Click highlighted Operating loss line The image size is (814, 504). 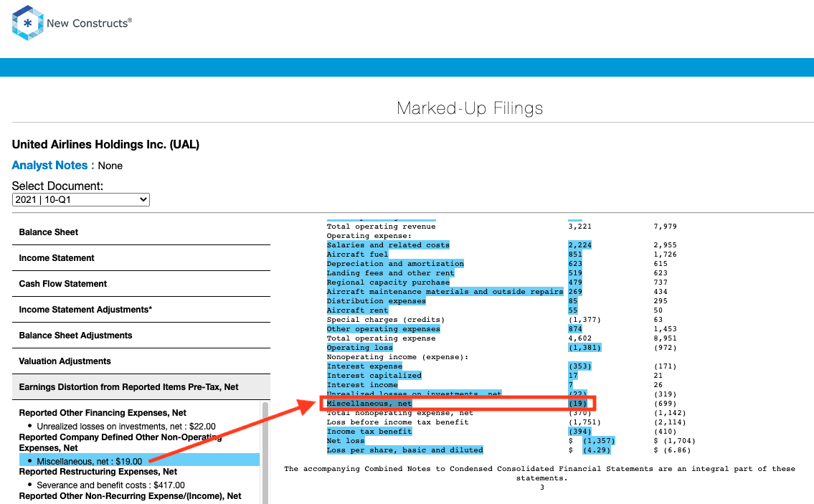[x=359, y=348]
